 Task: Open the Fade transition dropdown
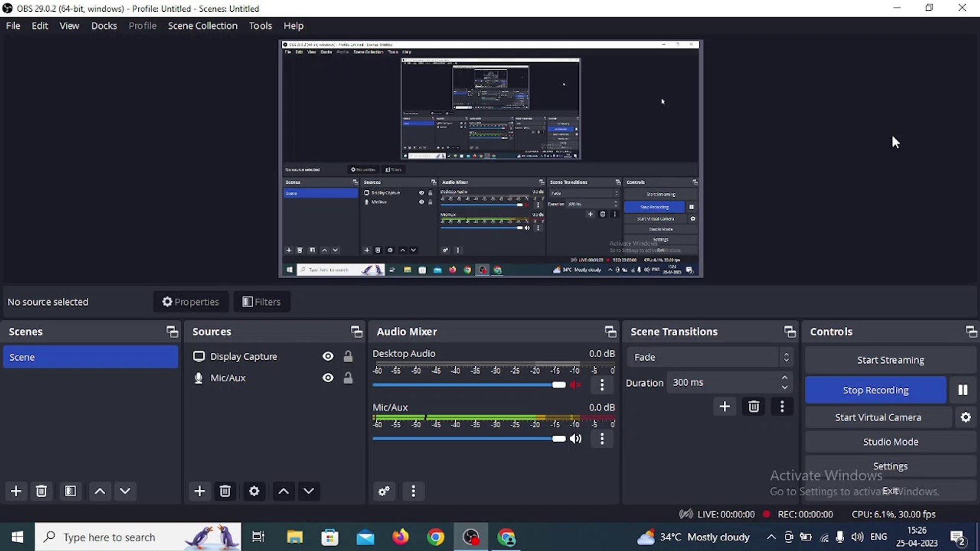coord(709,357)
